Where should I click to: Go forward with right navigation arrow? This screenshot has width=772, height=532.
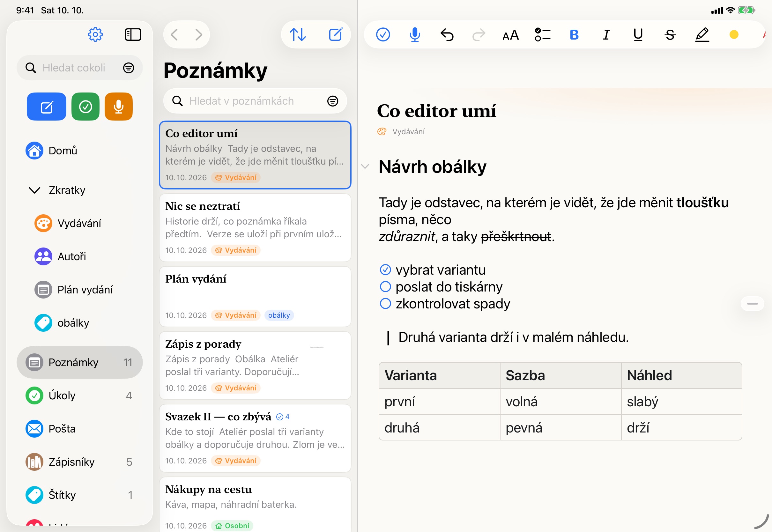pos(199,34)
